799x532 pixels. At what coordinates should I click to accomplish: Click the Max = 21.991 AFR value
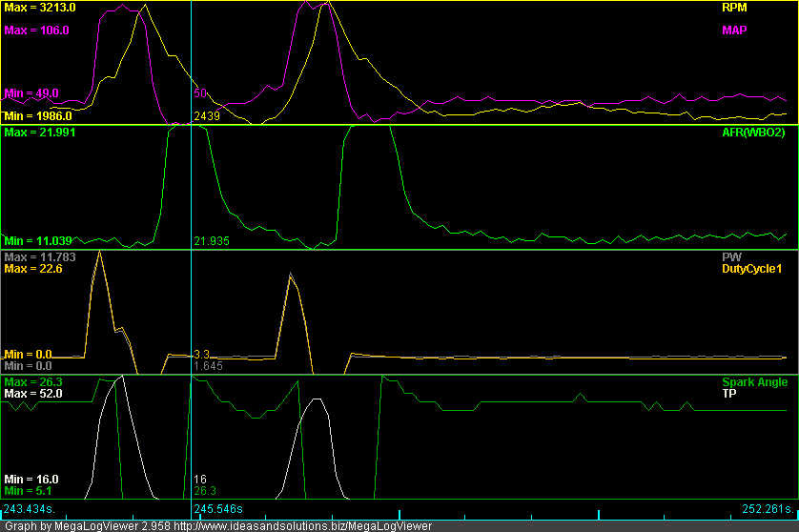(40, 133)
